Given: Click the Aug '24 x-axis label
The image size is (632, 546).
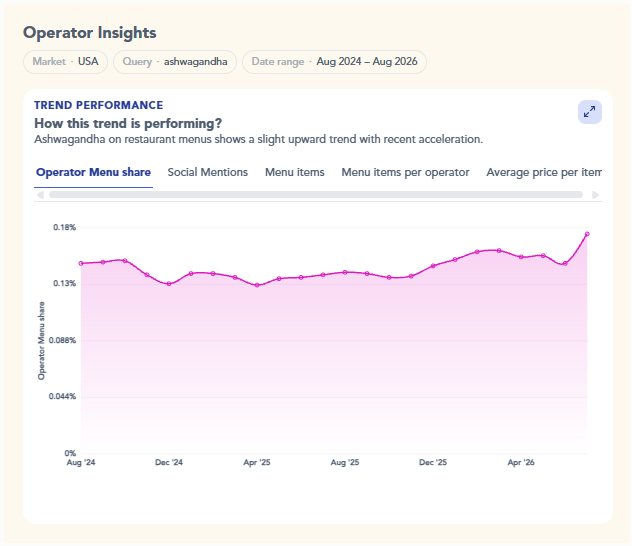Looking at the screenshot, I should click(81, 463).
